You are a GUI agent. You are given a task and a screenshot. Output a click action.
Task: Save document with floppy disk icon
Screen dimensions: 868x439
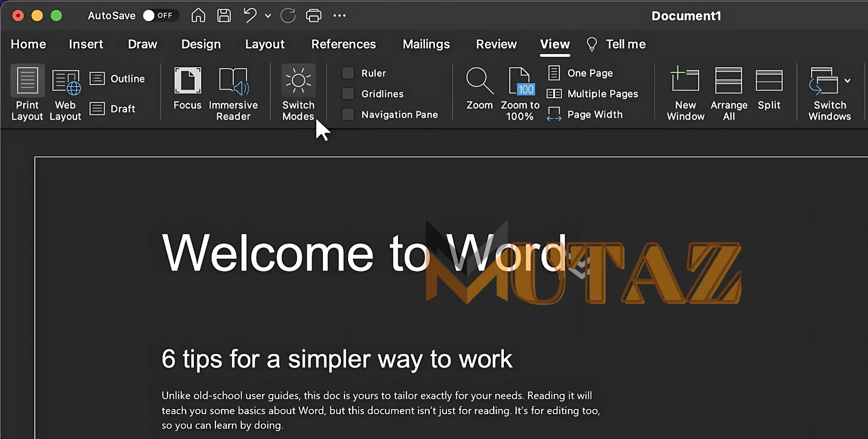pos(224,15)
